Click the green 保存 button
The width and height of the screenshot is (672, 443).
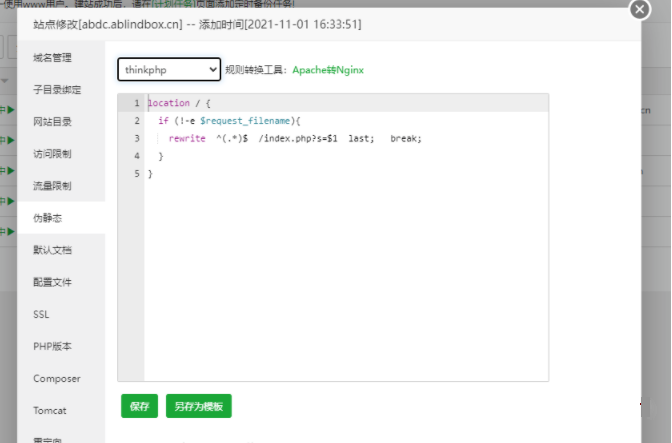(x=139, y=406)
